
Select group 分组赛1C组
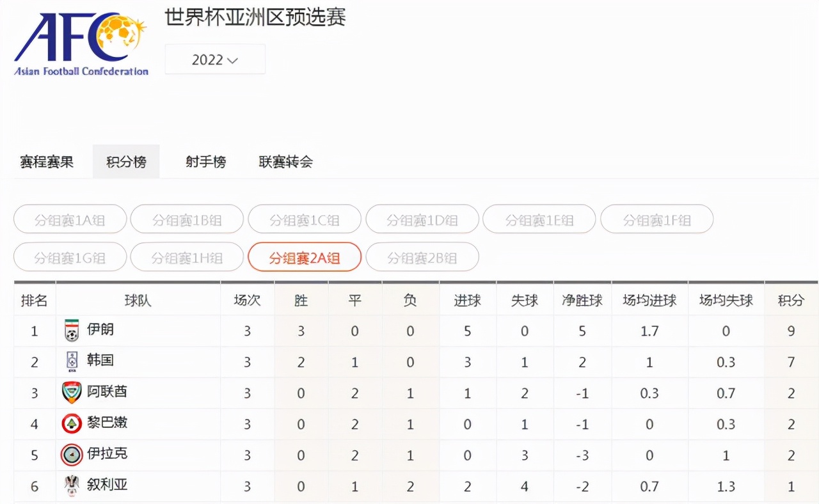(305, 220)
